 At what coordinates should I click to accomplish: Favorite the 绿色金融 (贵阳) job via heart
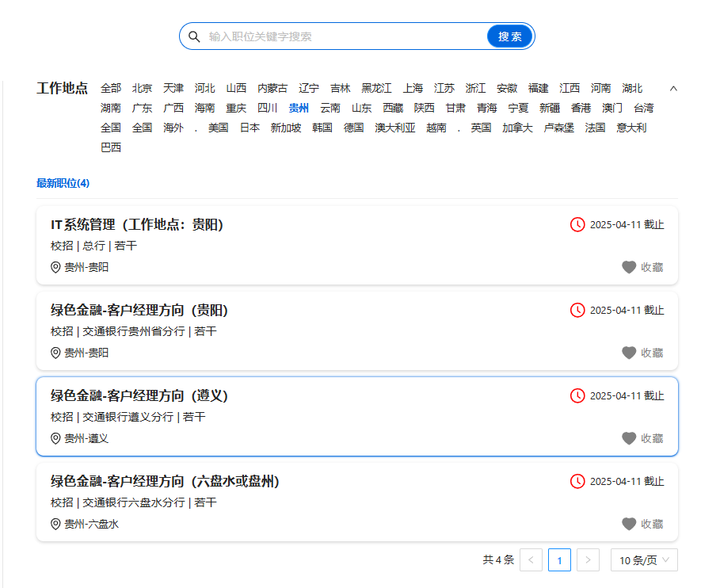(629, 353)
